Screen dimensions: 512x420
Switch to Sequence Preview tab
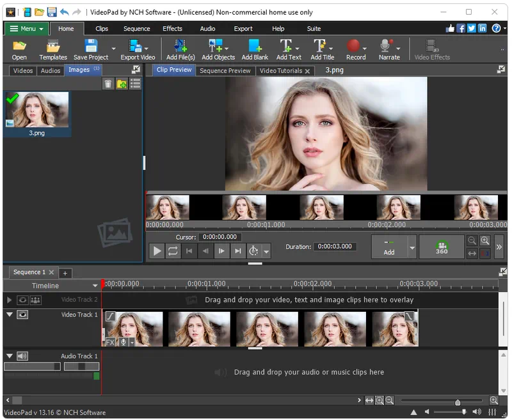(225, 71)
